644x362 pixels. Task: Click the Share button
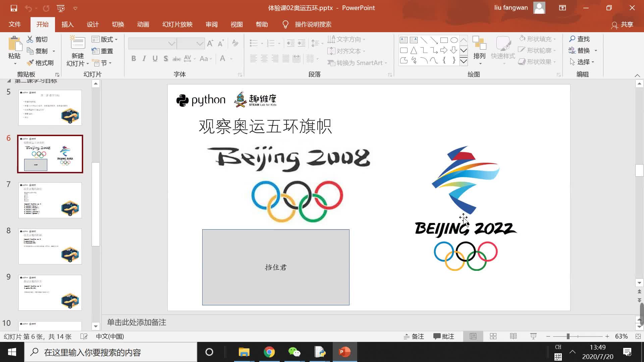click(622, 24)
